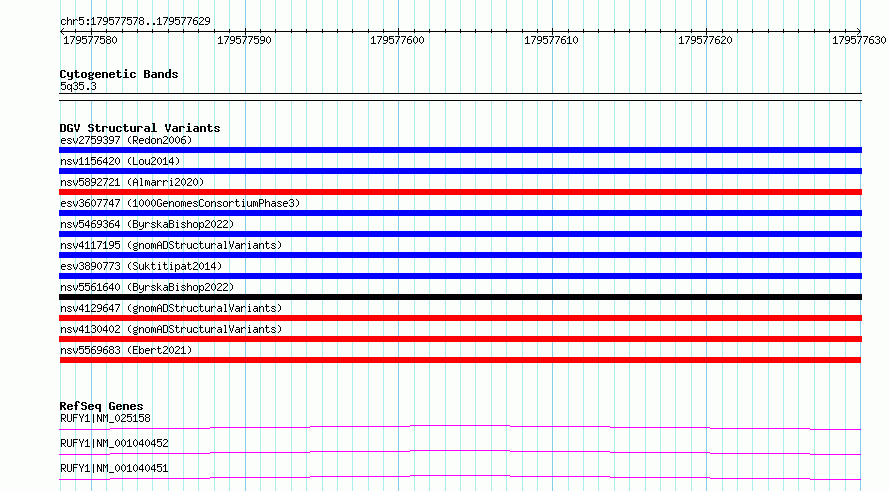Click the blue bar under nsv4117195

point(460,255)
